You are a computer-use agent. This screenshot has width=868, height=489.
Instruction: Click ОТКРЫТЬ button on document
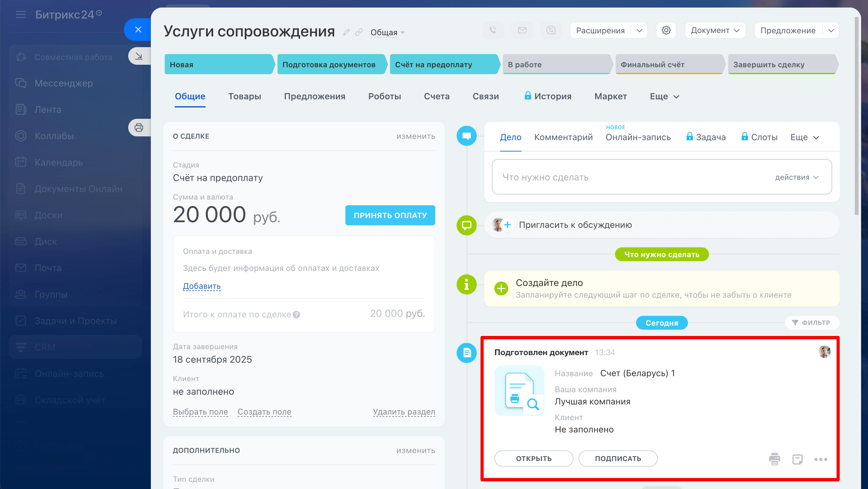tap(534, 459)
